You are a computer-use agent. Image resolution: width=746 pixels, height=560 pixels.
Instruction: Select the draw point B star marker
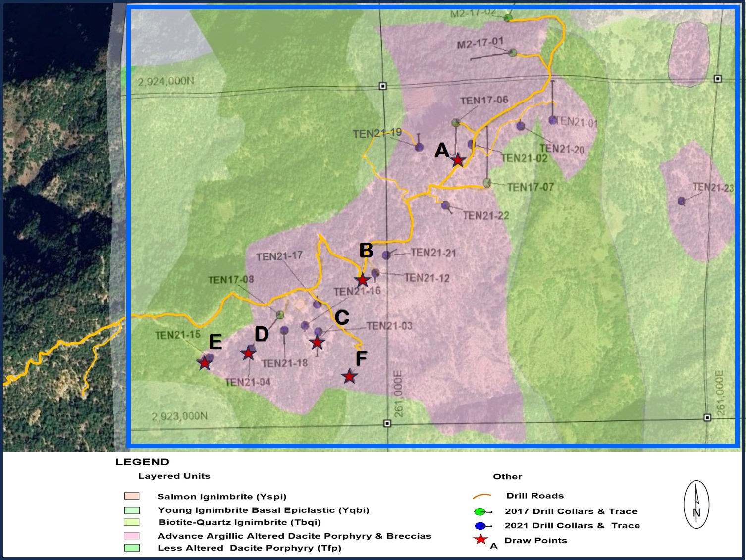tap(363, 280)
